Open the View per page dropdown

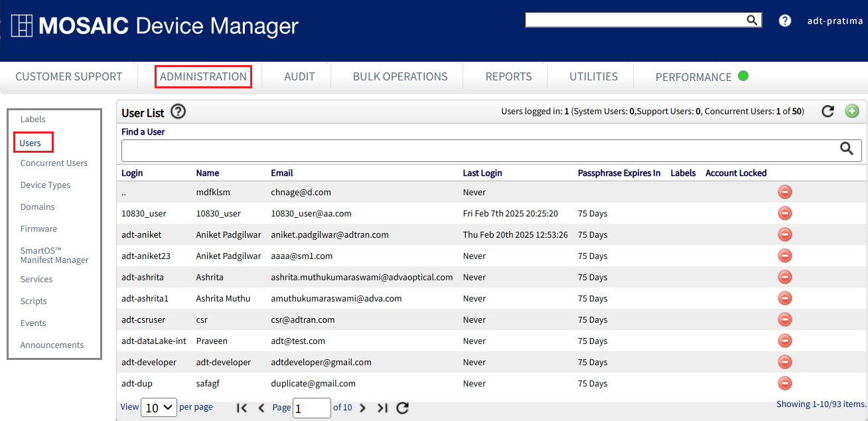pos(159,407)
